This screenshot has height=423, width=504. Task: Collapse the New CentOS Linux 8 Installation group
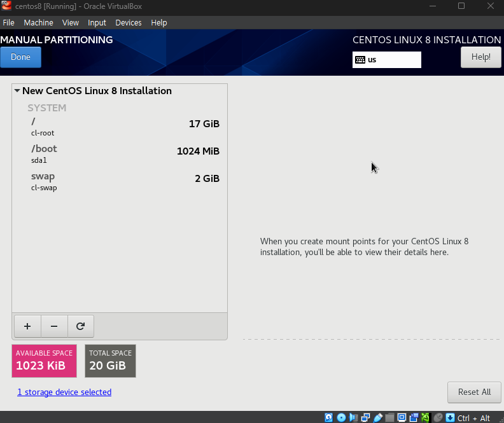tap(17, 91)
